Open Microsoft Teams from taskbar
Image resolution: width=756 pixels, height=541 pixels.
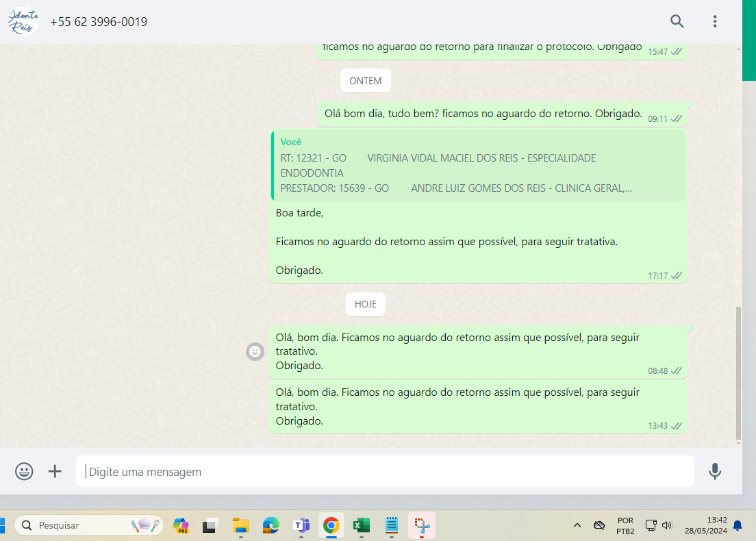[x=301, y=525]
